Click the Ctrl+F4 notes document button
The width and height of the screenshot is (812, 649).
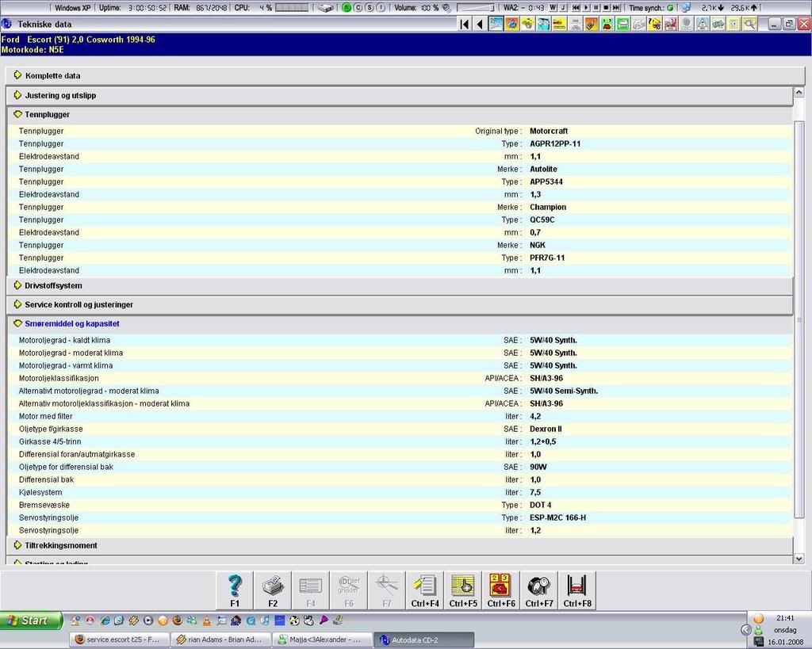[425, 590]
